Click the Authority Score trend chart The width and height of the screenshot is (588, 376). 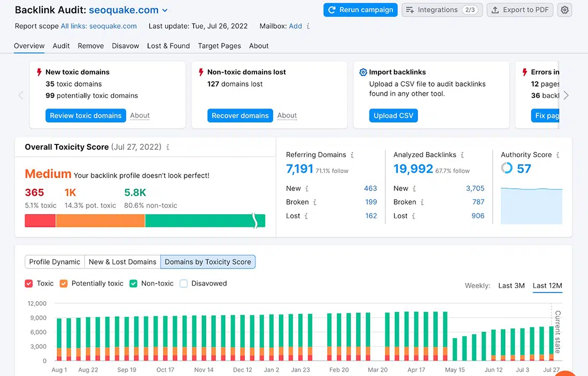click(x=531, y=205)
